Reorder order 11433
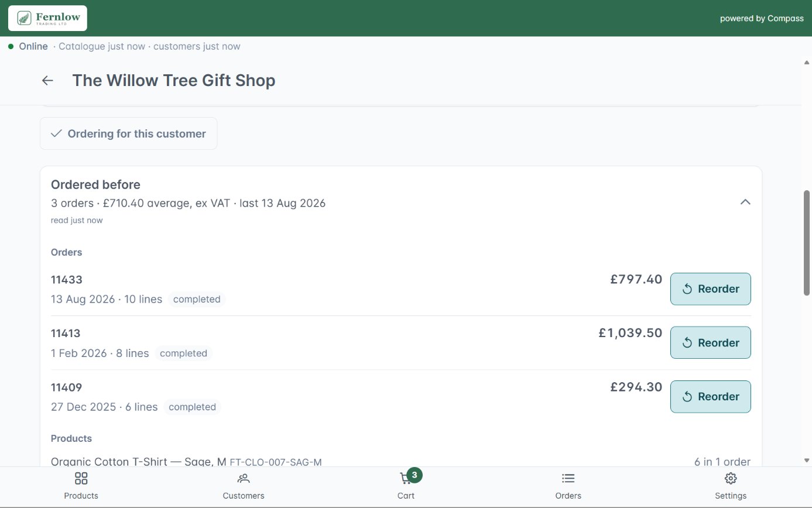This screenshot has height=508, width=812. (x=711, y=289)
